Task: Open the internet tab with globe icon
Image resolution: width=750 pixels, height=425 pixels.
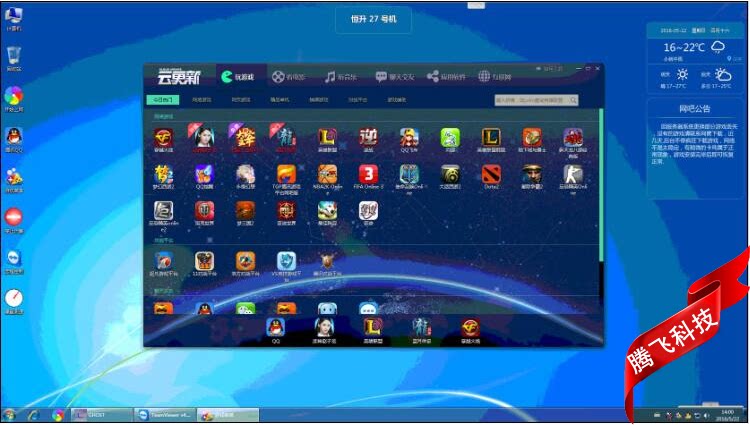Action: click(x=495, y=76)
